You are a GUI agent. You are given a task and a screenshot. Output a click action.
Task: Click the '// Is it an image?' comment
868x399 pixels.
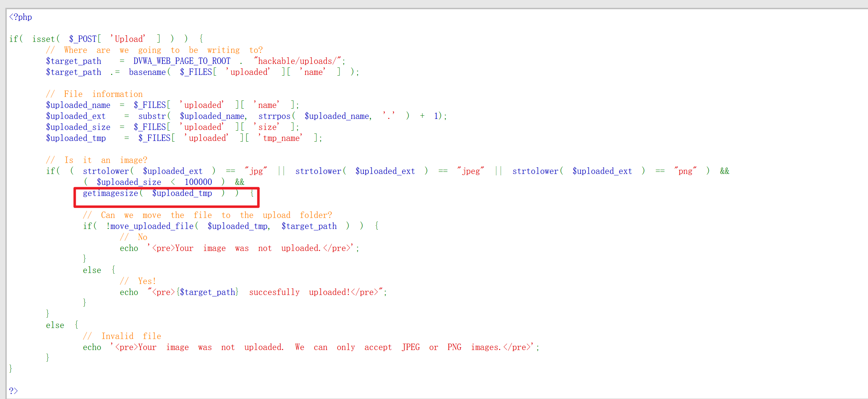(97, 160)
